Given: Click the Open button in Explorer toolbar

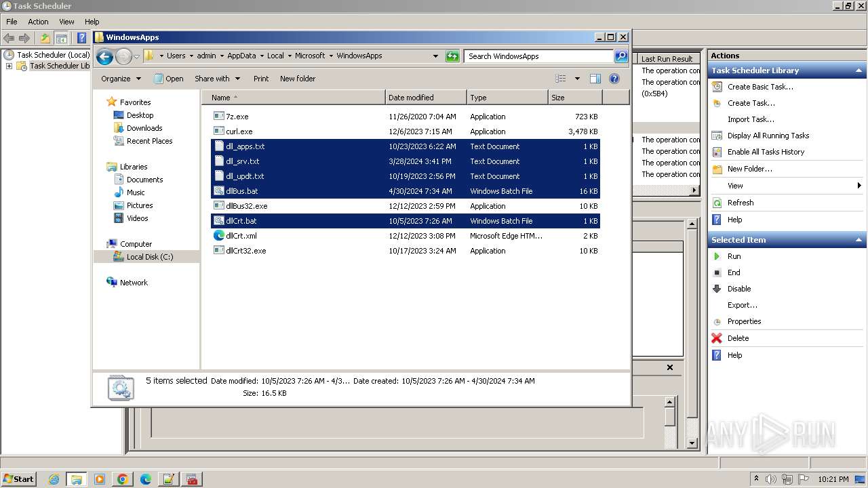Looking at the screenshot, I should coord(169,79).
